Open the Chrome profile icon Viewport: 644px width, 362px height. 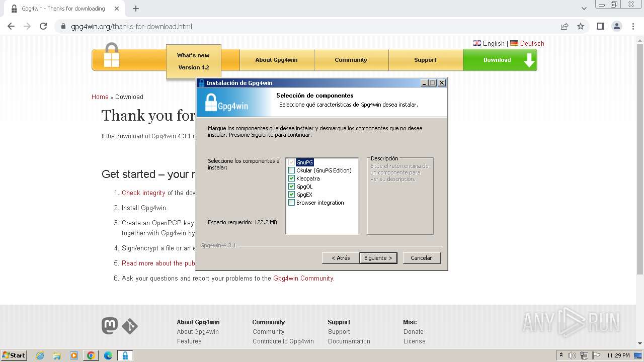coord(617,27)
